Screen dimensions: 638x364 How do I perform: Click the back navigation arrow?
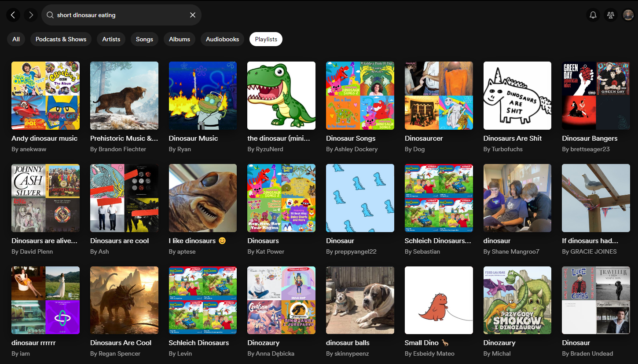click(13, 15)
